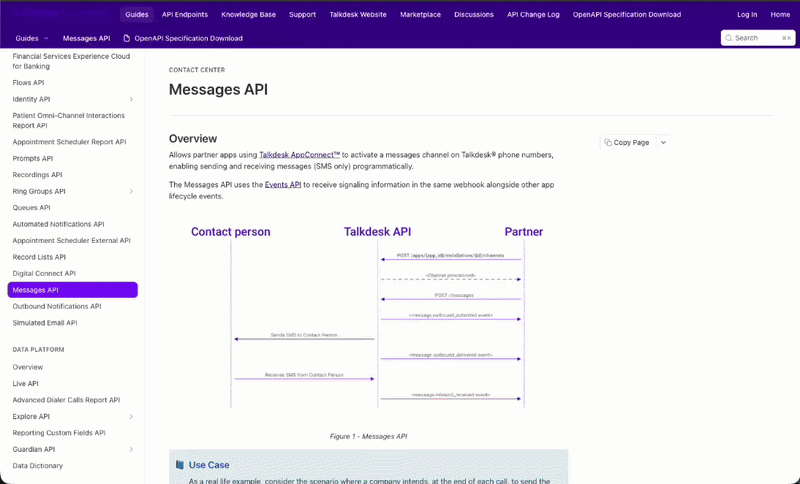Open Appointment Scheduler External API

coord(71,240)
